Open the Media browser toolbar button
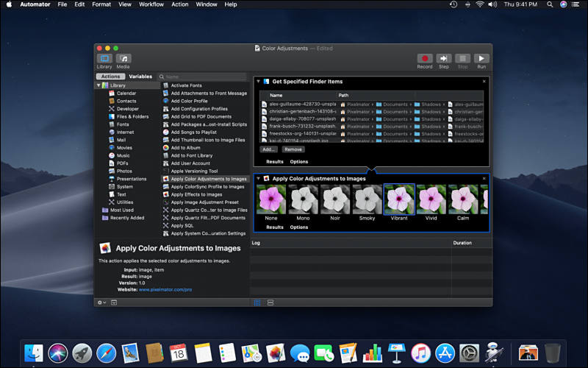Screen dimensions: 588x368 click(123, 59)
